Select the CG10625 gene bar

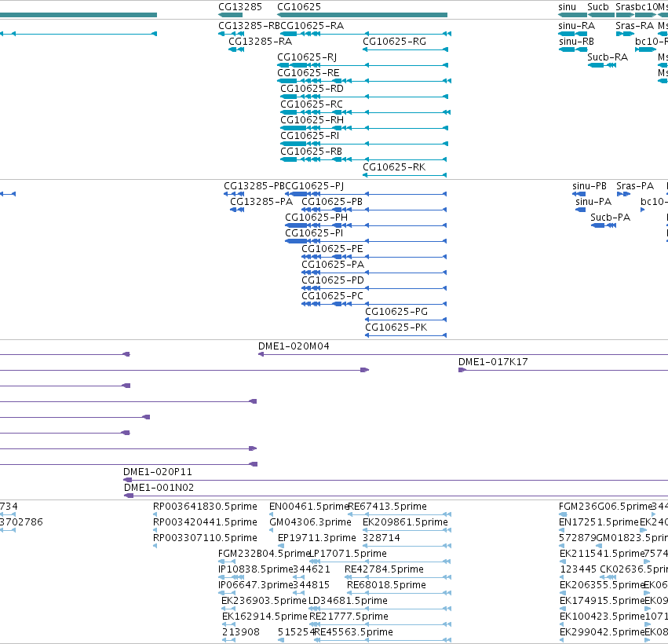pos(362,15)
